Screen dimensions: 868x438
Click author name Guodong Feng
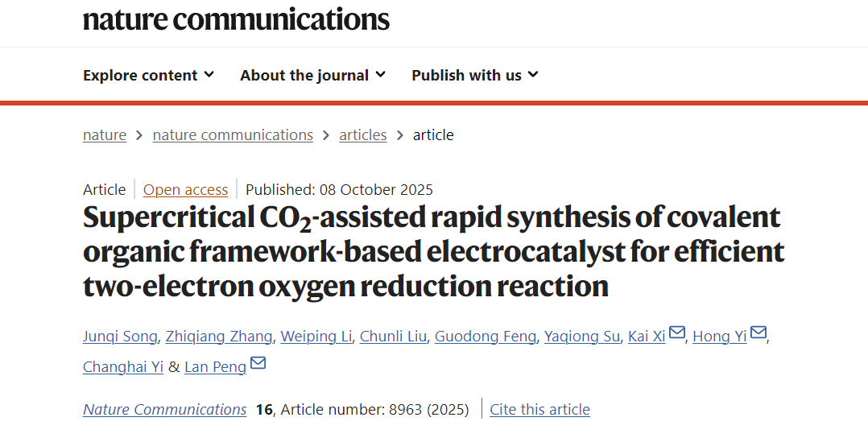485,337
